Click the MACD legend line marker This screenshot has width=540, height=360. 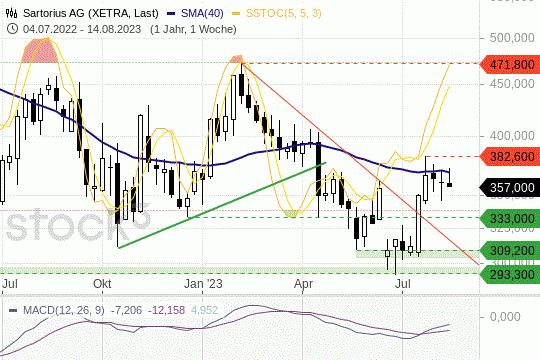[13, 310]
